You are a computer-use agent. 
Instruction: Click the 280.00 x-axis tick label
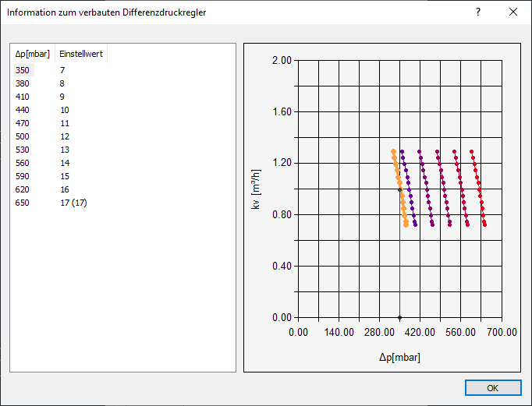coord(379,332)
